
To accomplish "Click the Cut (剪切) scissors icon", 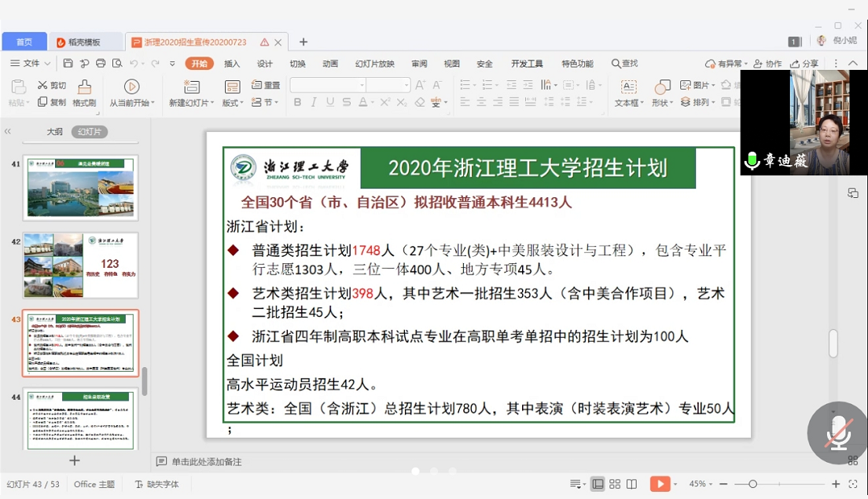I will pyautogui.click(x=43, y=85).
